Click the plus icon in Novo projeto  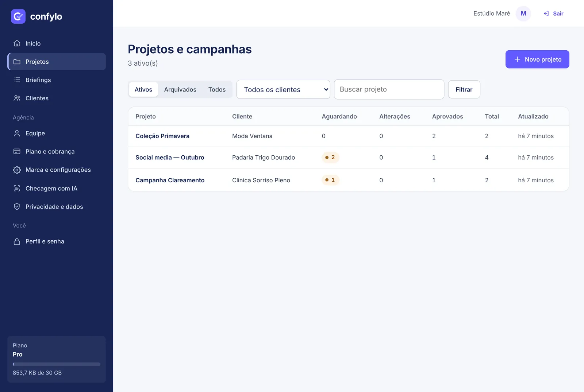point(517,59)
